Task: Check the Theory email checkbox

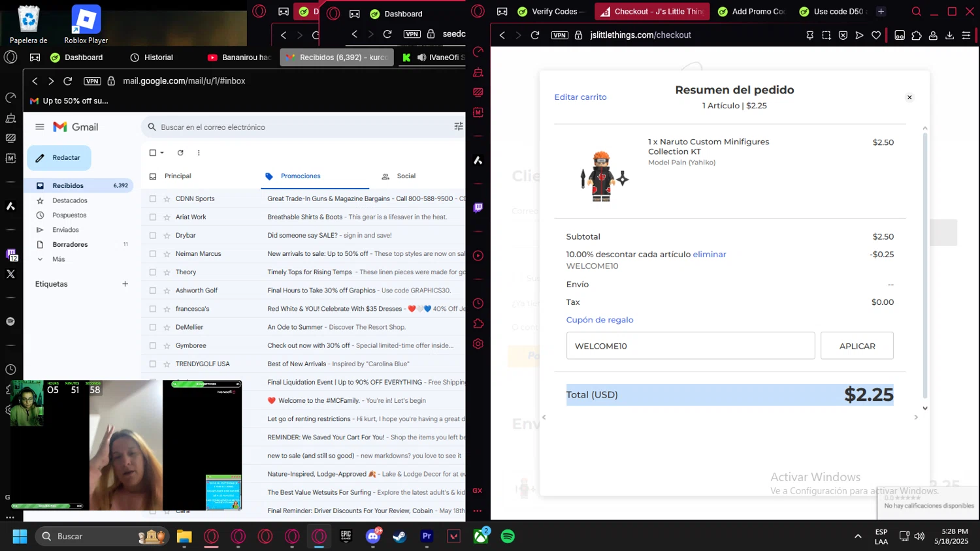Action: point(153,272)
